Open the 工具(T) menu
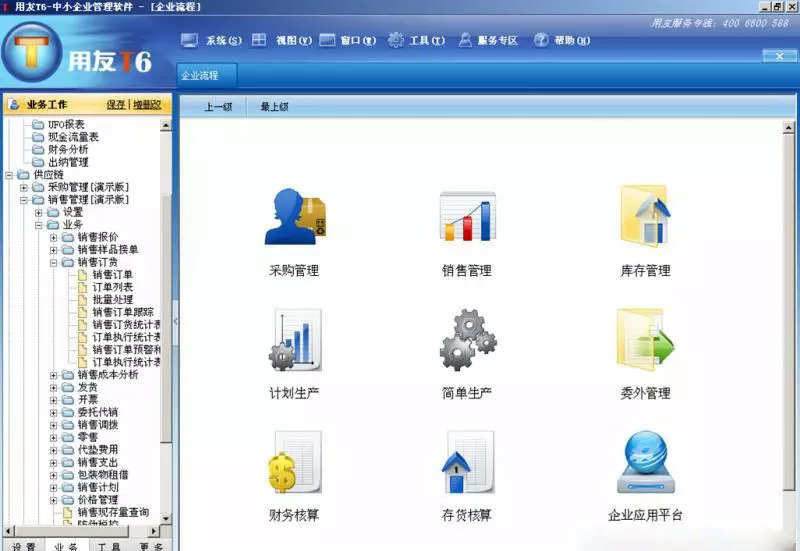The image size is (800, 551). (x=427, y=40)
